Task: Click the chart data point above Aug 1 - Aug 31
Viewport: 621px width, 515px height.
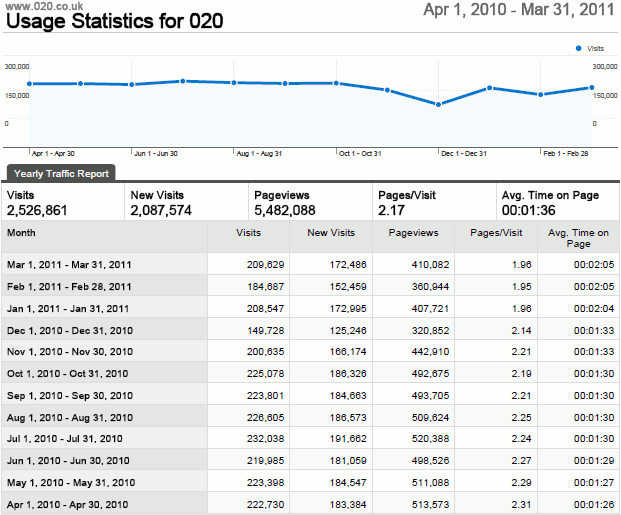Action: point(234,83)
